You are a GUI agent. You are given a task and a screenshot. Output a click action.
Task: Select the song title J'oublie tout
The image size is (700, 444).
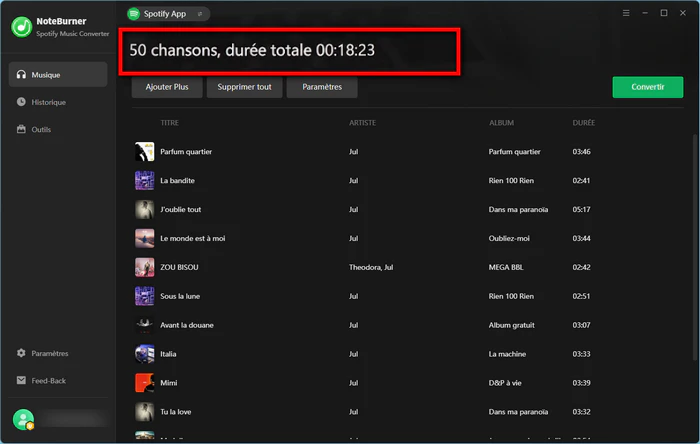(180, 209)
